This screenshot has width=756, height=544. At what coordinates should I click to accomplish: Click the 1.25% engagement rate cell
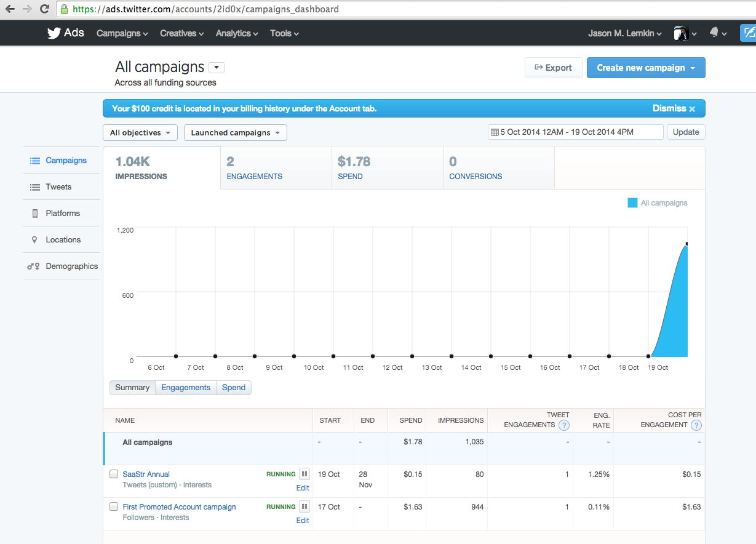[598, 474]
